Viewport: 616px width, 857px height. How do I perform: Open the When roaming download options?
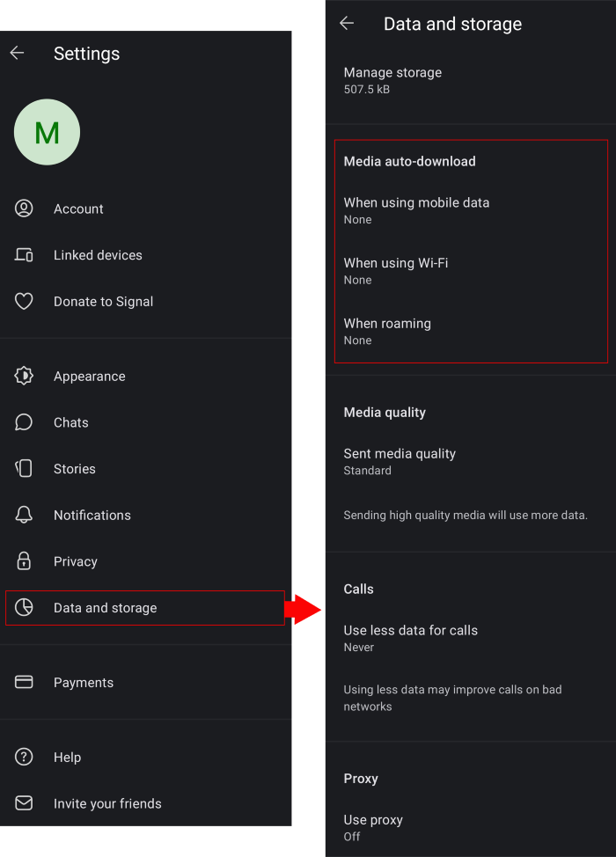387,331
